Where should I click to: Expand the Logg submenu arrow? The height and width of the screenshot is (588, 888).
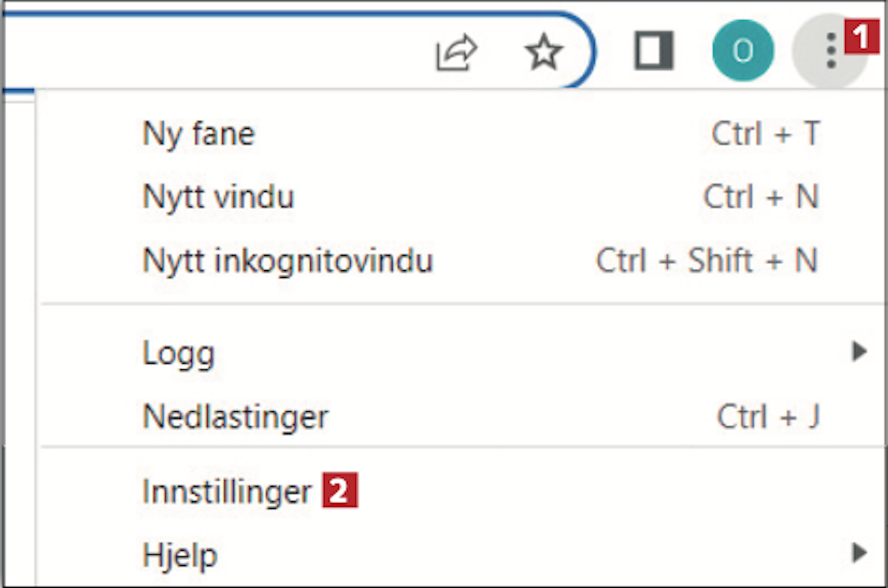coord(860,351)
